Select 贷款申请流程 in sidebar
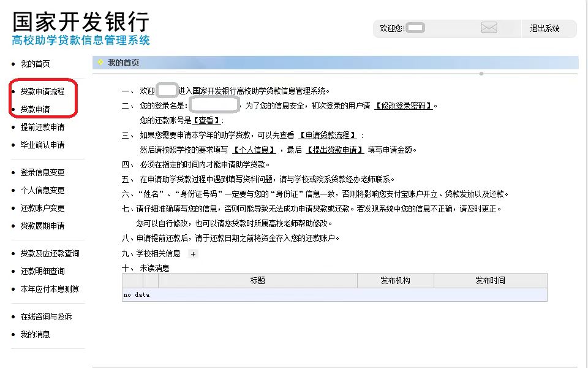The image size is (588, 368). tap(42, 91)
